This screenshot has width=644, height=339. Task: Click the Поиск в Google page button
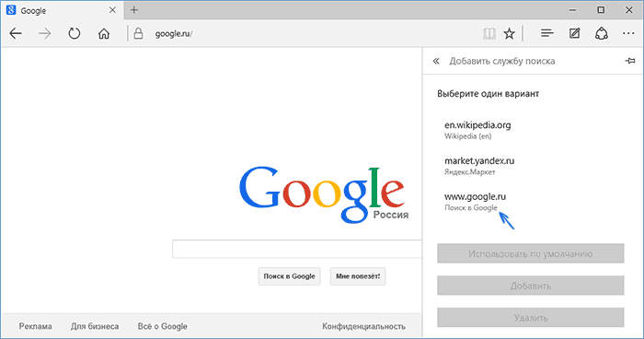pos(289,276)
